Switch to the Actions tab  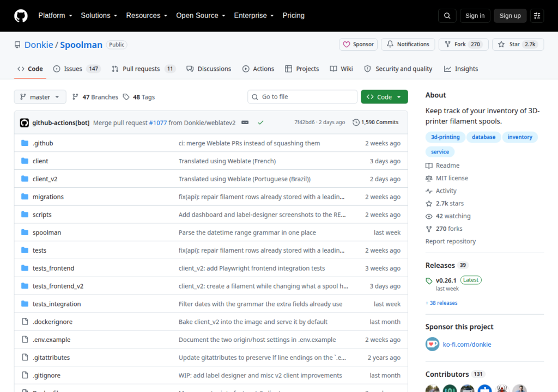[258, 69]
